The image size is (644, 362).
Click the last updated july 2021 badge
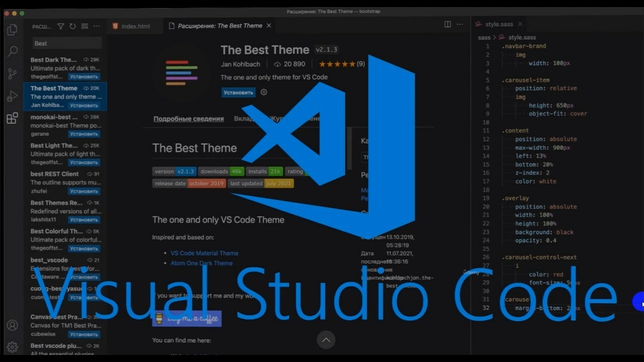261,184
